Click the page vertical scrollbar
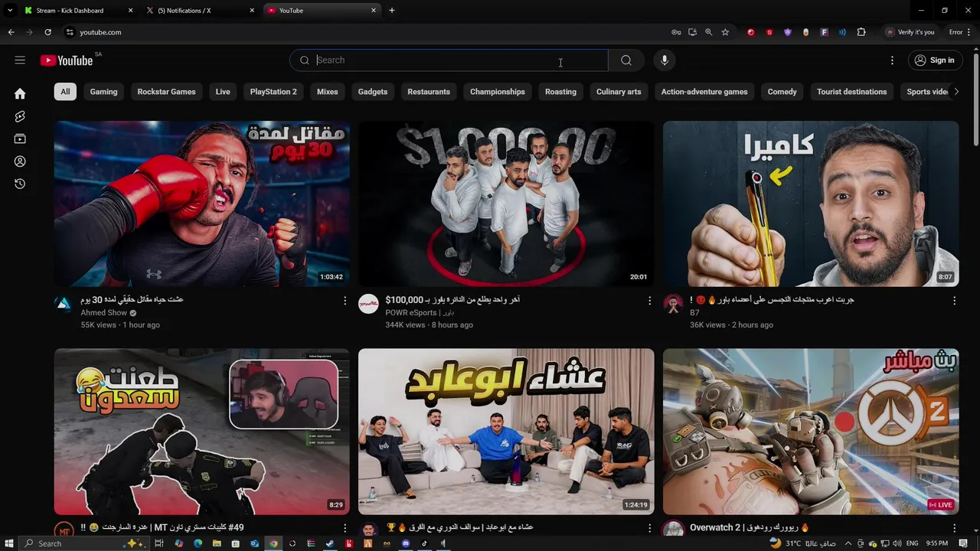The height and width of the screenshot is (551, 980). pyautogui.click(x=975, y=99)
